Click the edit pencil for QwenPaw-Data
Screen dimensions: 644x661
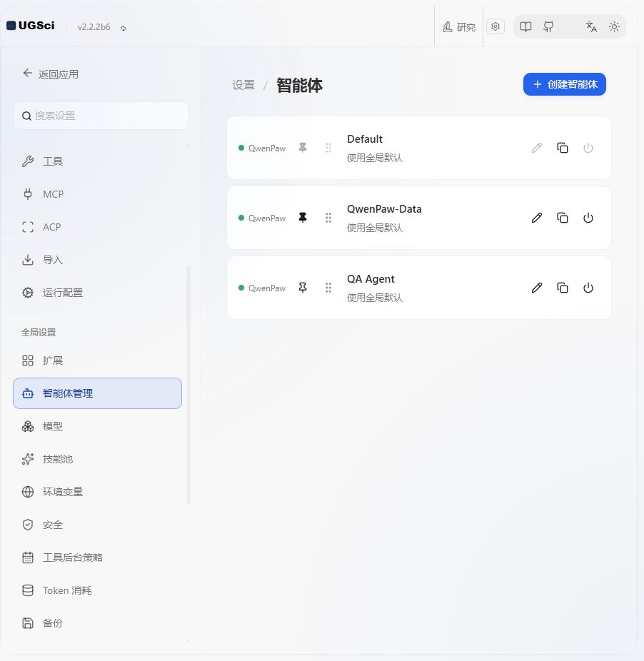coord(536,218)
